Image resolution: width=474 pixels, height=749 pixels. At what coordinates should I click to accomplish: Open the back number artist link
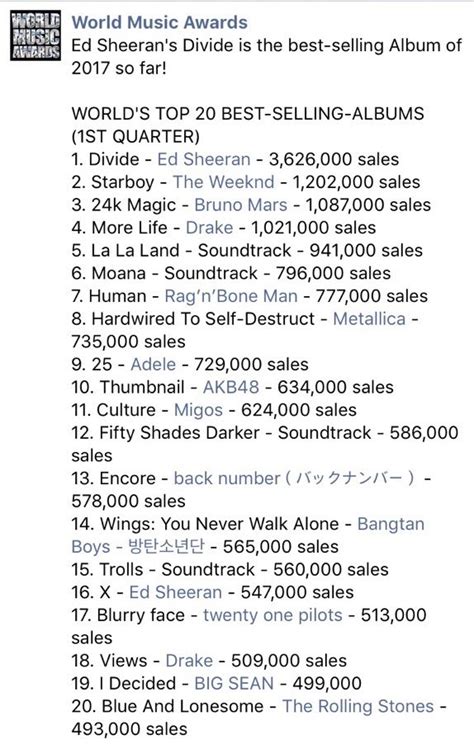coord(227,478)
